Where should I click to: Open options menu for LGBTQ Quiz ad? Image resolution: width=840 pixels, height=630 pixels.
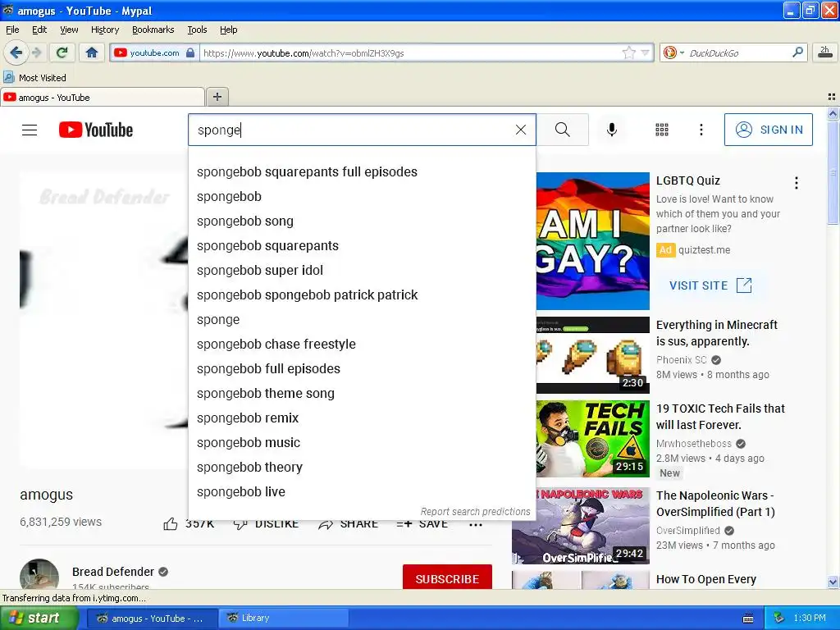coord(797,183)
